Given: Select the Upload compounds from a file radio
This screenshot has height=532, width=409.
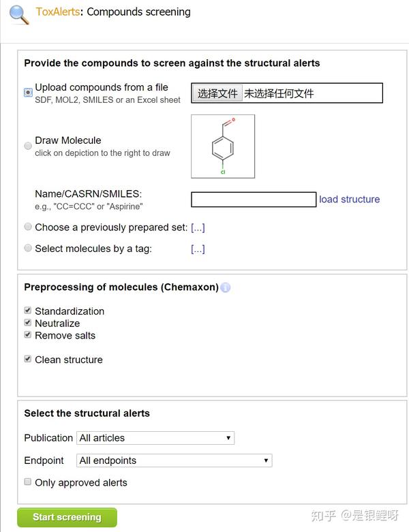Looking at the screenshot, I should tap(28, 93).
